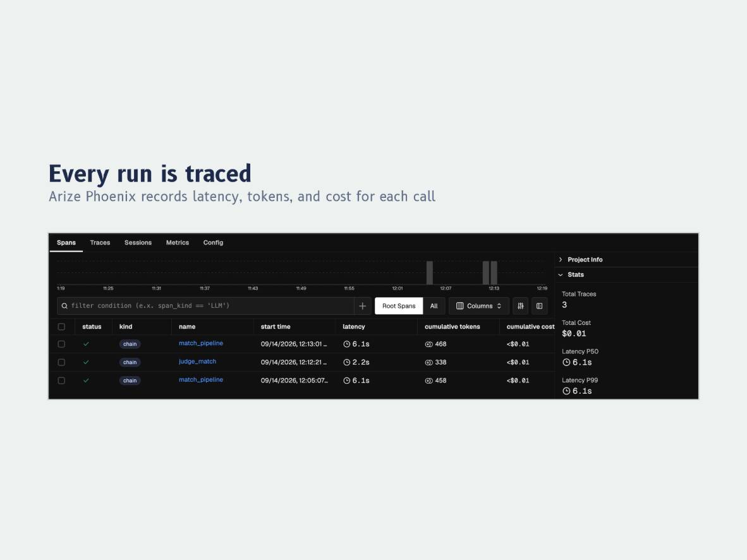Click the search magnifier icon in filter
This screenshot has height=560, width=747.
[64, 306]
